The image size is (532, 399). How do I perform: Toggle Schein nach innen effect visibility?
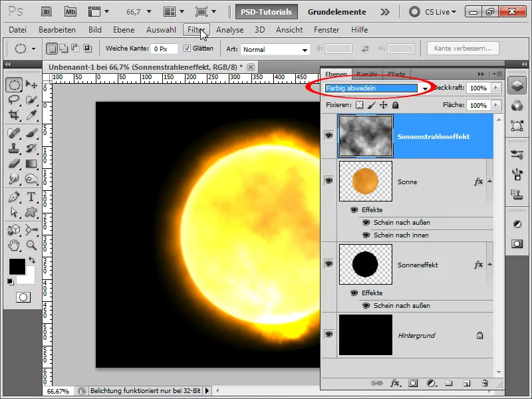(366, 235)
